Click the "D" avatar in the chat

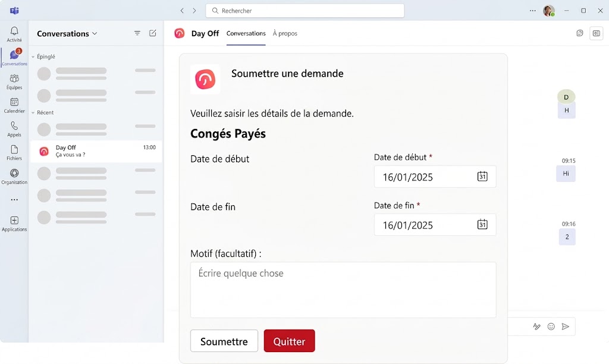coord(566,97)
